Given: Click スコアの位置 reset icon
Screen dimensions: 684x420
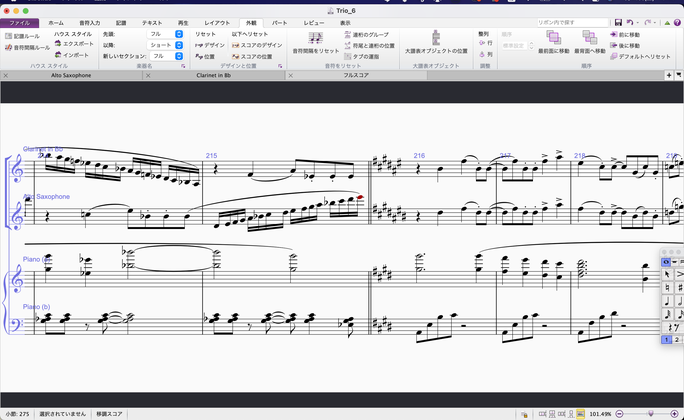Looking at the screenshot, I should 235,56.
